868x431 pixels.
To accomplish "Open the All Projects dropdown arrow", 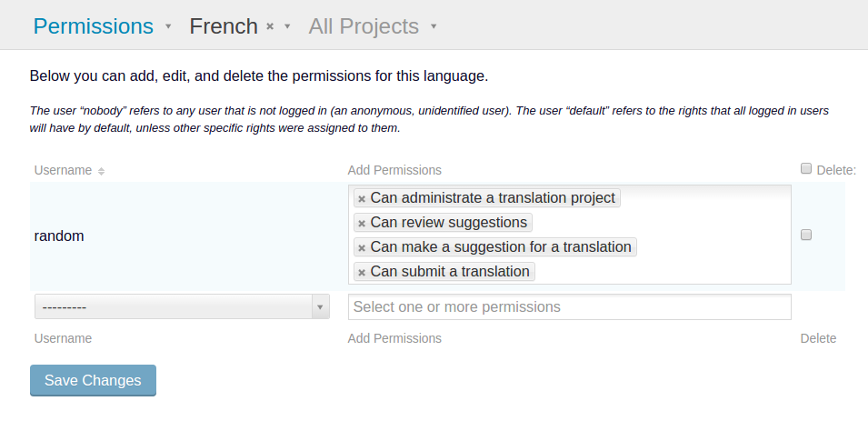I will pos(434,26).
